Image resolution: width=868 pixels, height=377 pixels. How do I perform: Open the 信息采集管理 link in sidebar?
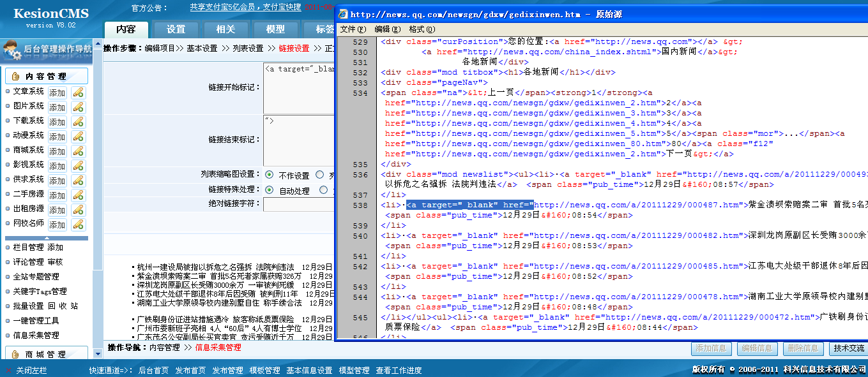click(x=36, y=335)
